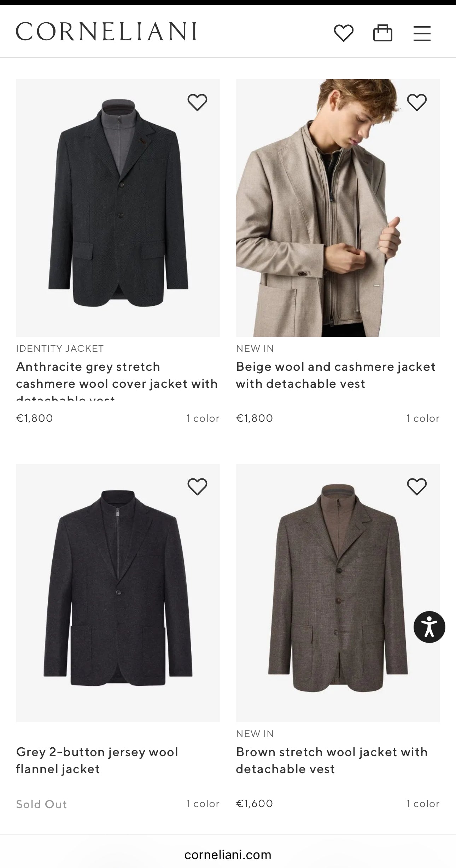Open the hamburger navigation menu

pyautogui.click(x=422, y=34)
